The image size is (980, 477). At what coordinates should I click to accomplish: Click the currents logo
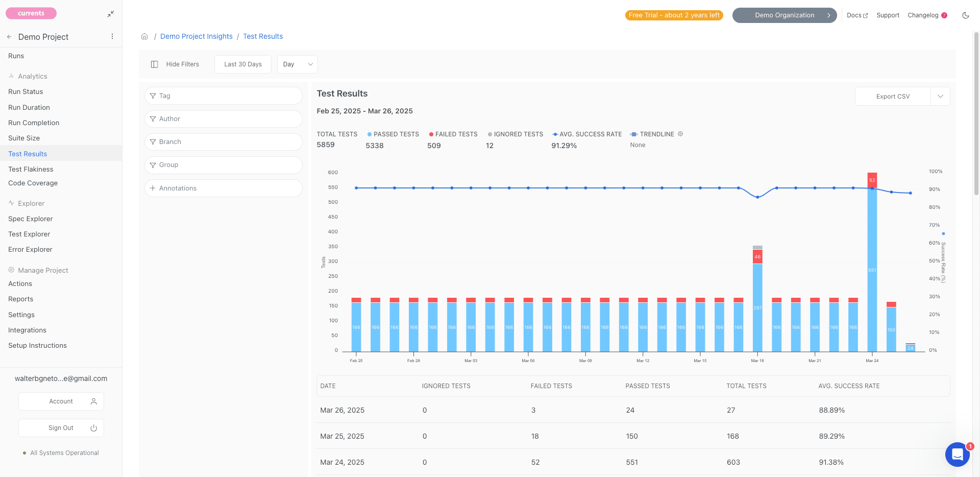(31, 13)
